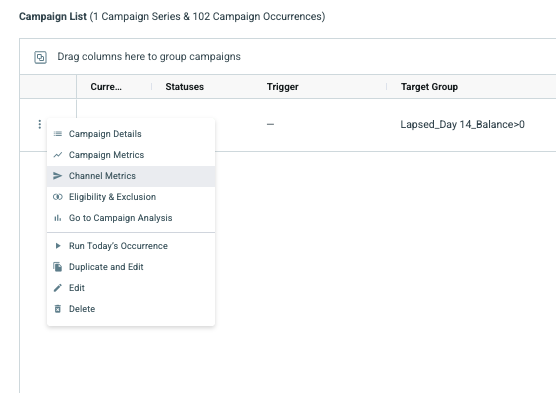Click the Channel Metrics paper plane icon
This screenshot has height=393, width=556.
pos(57,176)
